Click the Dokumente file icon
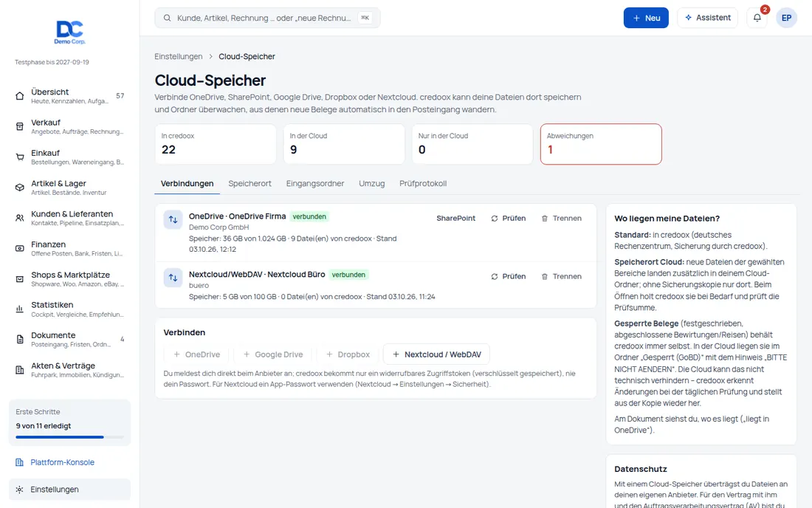 pyautogui.click(x=20, y=340)
